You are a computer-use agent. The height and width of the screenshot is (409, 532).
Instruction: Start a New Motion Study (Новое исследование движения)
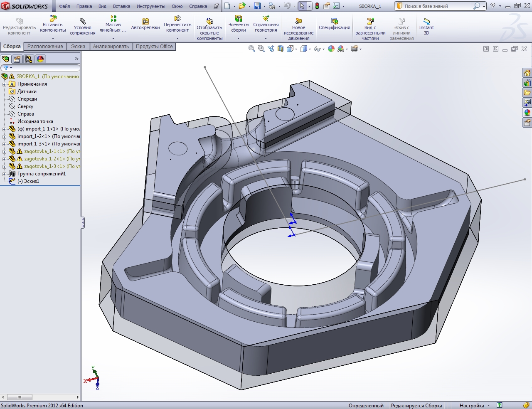click(x=298, y=22)
